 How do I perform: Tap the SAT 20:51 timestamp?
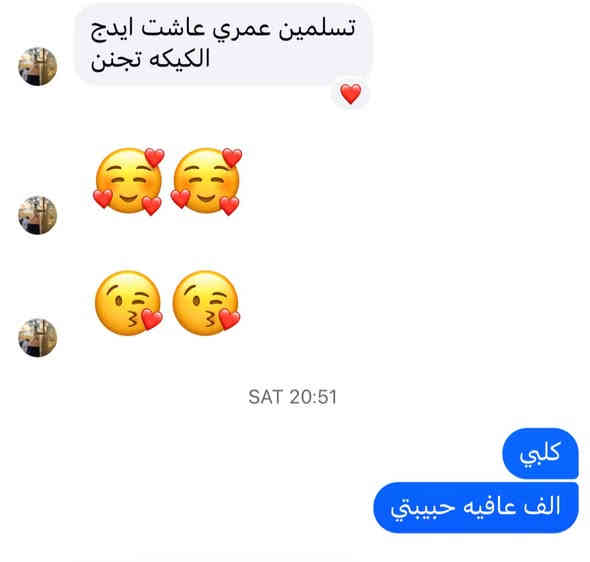click(292, 397)
